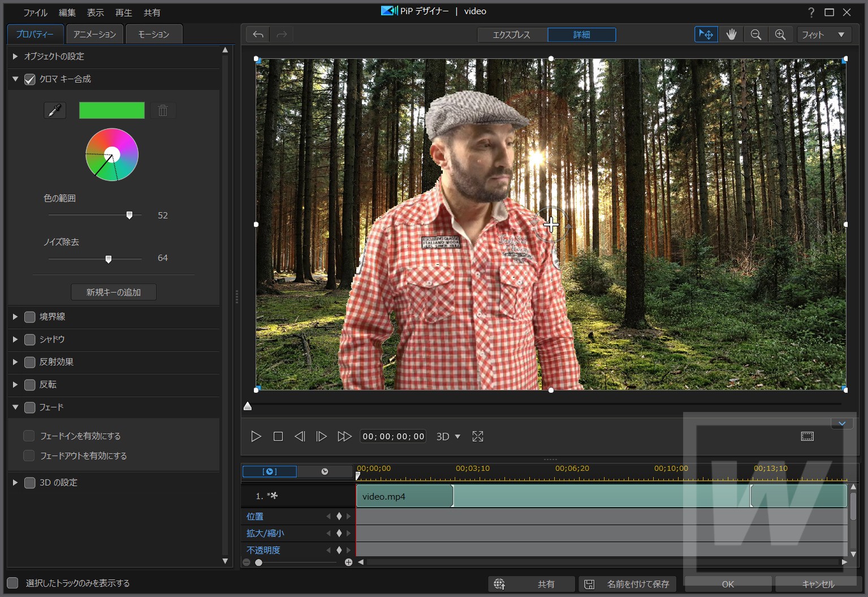Enable the 反転 checkbox
Image resolution: width=868 pixels, height=597 pixels.
tap(30, 385)
